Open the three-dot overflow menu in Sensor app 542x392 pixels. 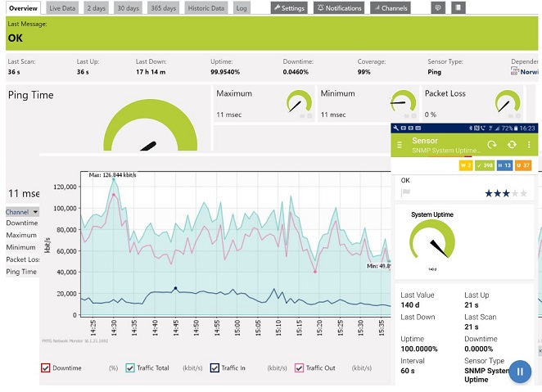point(529,144)
